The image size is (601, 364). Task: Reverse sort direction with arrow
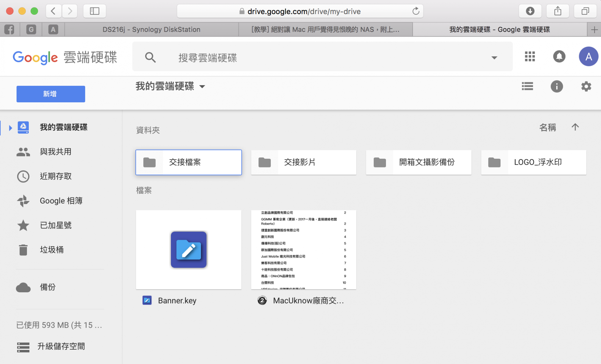point(575,127)
